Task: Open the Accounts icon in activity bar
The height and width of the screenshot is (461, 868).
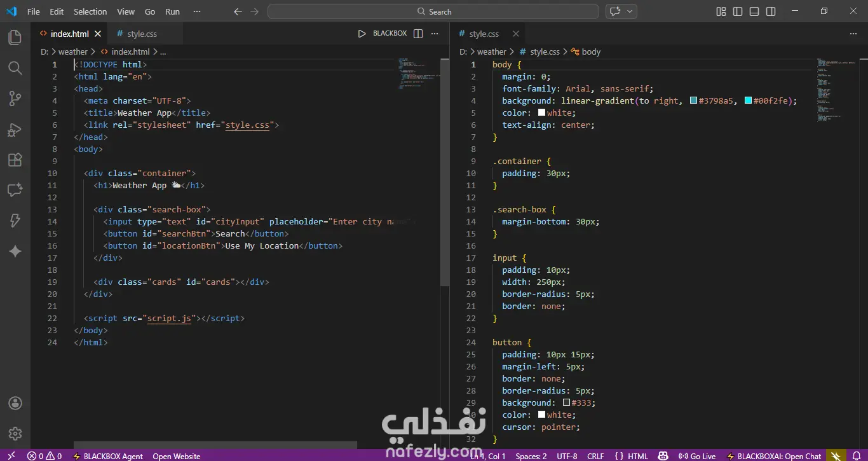Action: pyautogui.click(x=15, y=404)
